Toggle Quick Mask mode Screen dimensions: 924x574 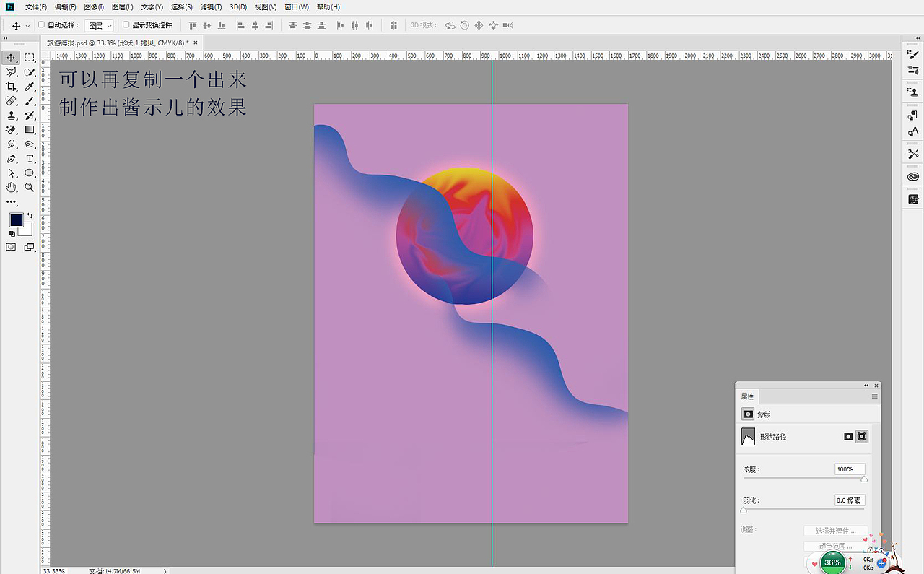(x=11, y=247)
